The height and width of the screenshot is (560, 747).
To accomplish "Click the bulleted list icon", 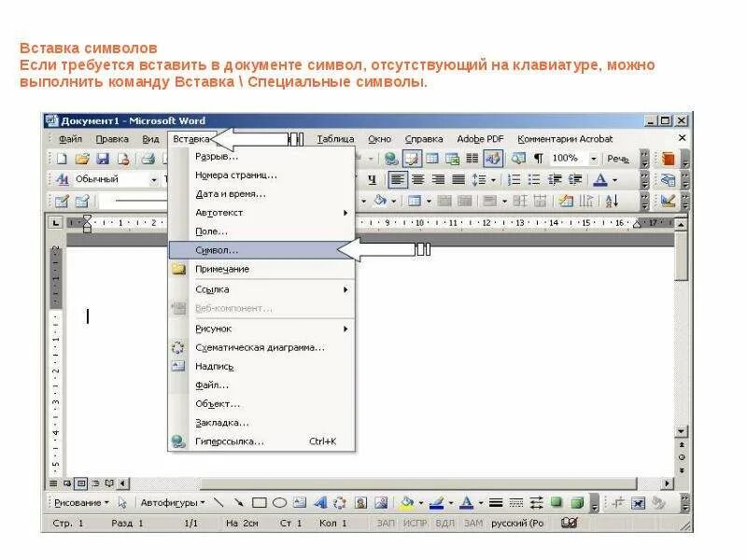I will point(534,179).
